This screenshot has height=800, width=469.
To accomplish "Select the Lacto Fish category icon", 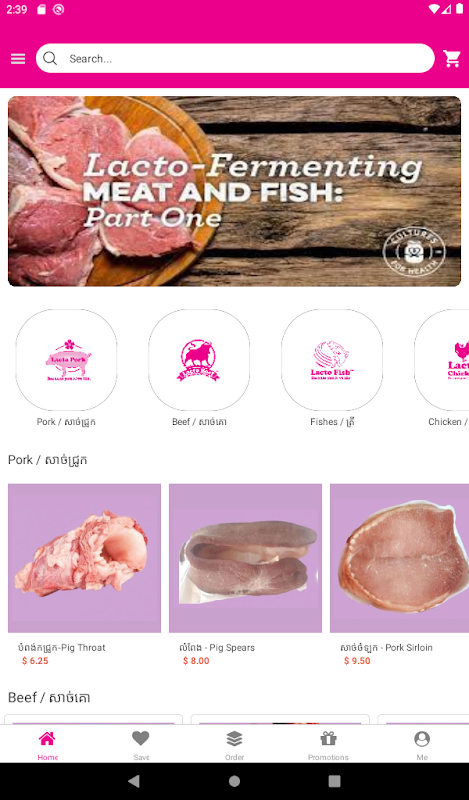I will pos(332,360).
